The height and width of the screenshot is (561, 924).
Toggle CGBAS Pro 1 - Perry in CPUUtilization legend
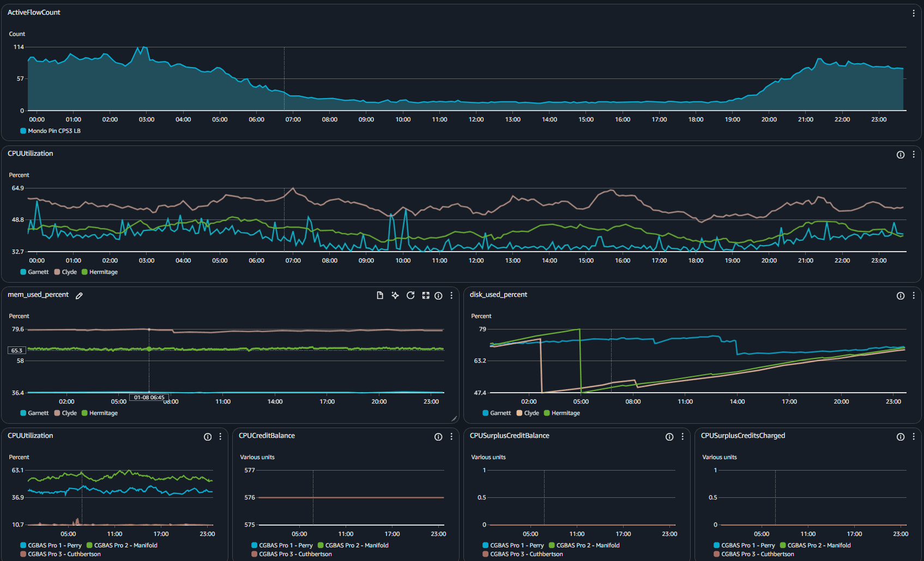tap(51, 545)
